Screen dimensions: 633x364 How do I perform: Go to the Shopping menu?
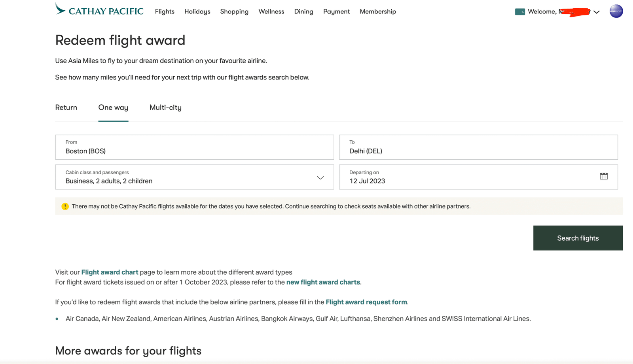[234, 11]
